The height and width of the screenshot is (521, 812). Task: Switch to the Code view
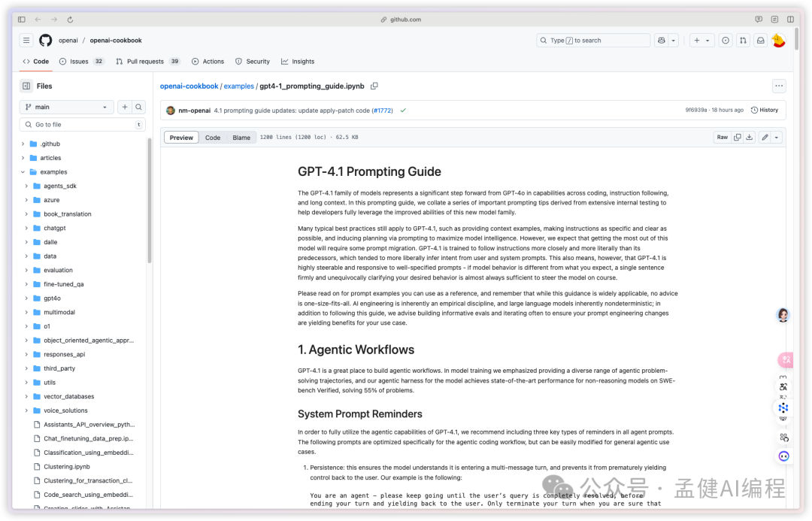pyautogui.click(x=213, y=138)
